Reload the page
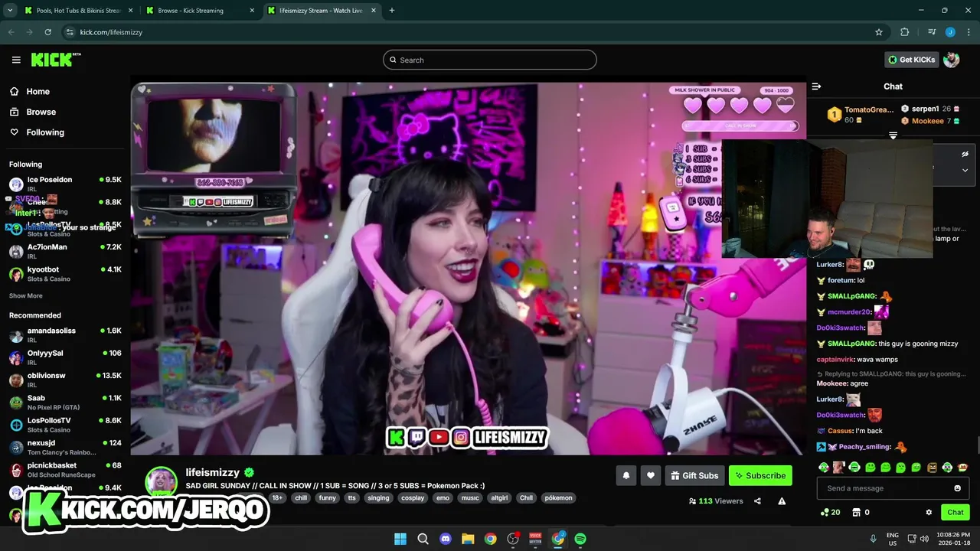Screen dimensions: 980x551 tap(48, 32)
